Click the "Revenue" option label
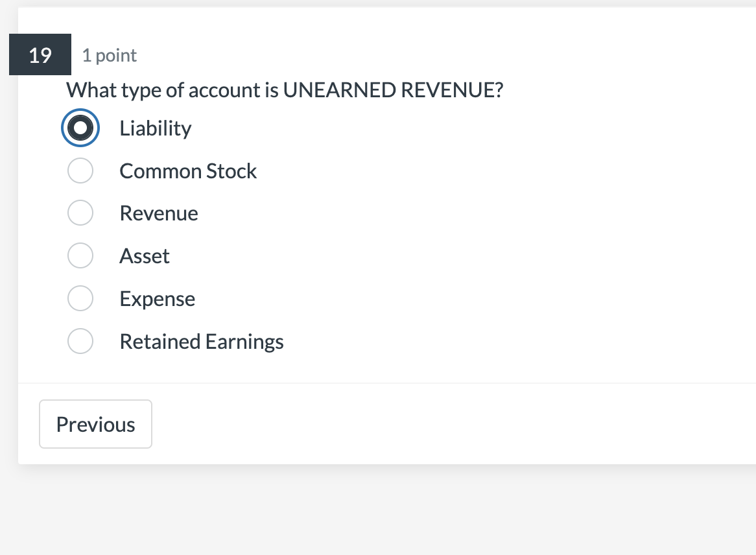Viewport: 756px width, 555px height. [159, 213]
